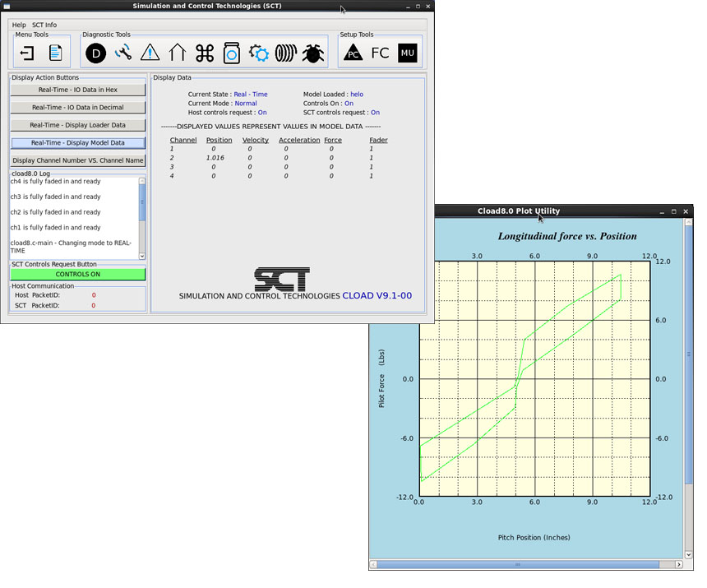
Task: Click the exit/logout icon in Menu Tools
Action: click(27, 53)
